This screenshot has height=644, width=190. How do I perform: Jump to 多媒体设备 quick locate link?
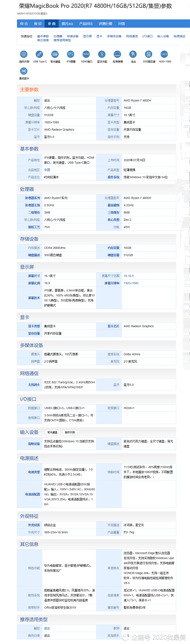(x=114, y=36)
